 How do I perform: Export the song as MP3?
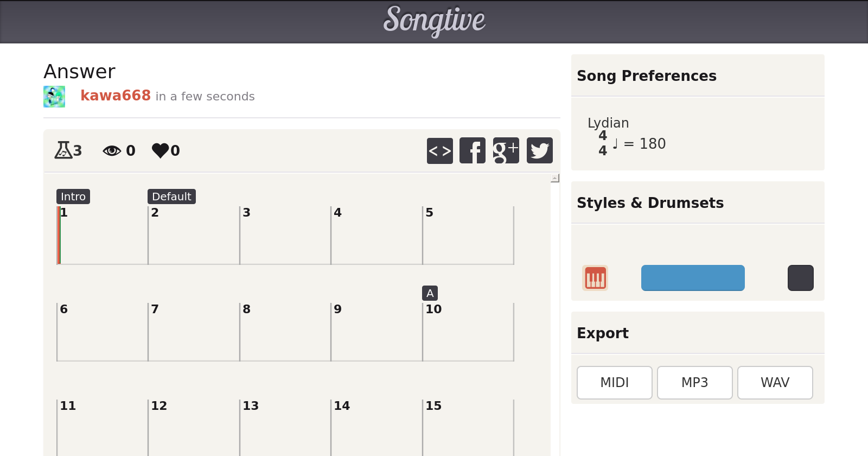694,383
